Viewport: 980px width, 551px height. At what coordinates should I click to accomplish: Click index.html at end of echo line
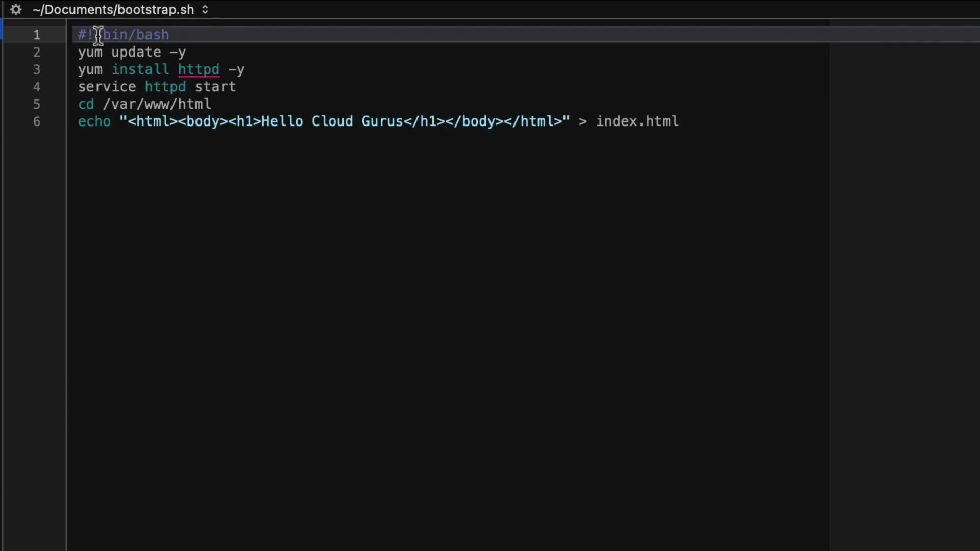(x=637, y=121)
